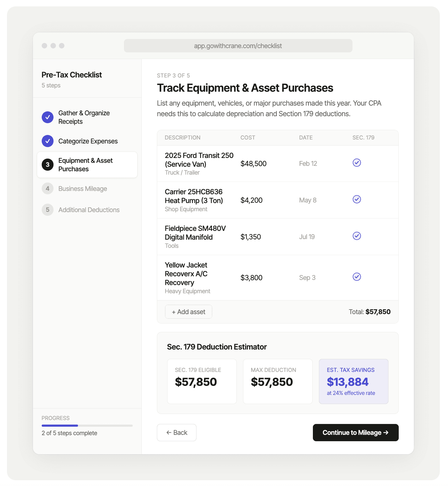The image size is (448, 486).
Task: Open the Additional Deductions step
Action: click(89, 210)
